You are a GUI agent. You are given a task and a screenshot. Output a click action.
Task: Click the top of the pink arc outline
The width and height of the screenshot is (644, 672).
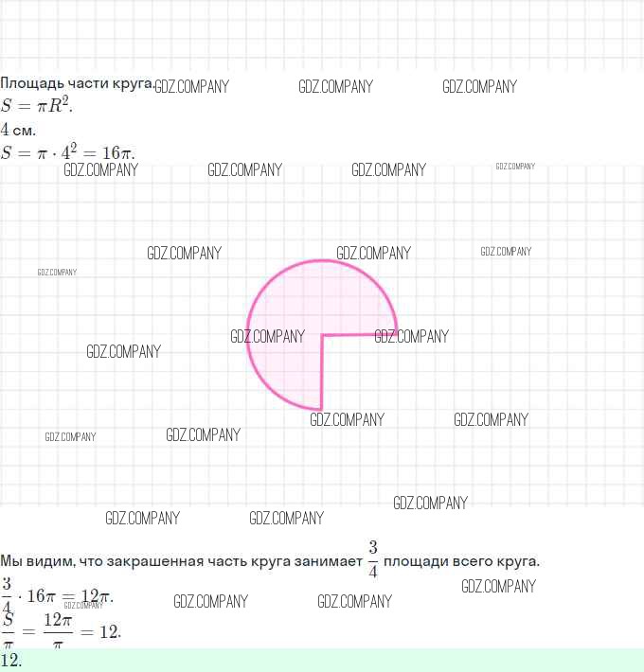click(x=322, y=261)
